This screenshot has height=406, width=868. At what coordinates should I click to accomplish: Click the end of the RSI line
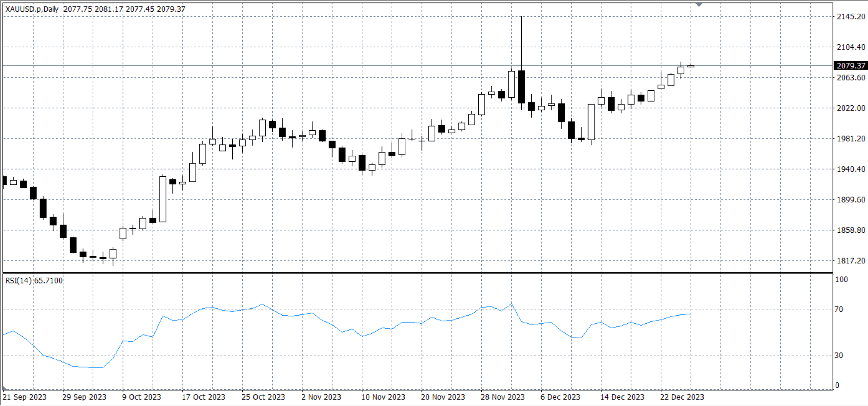690,314
